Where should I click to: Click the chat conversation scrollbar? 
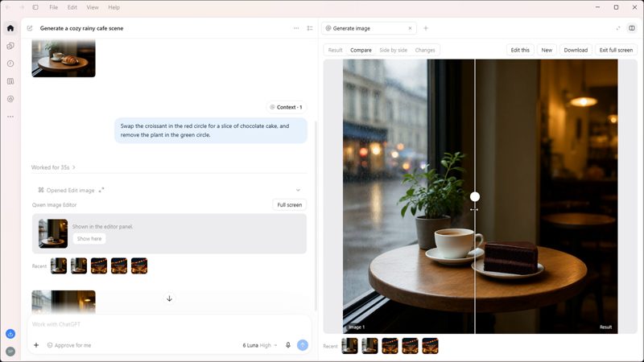(316, 216)
